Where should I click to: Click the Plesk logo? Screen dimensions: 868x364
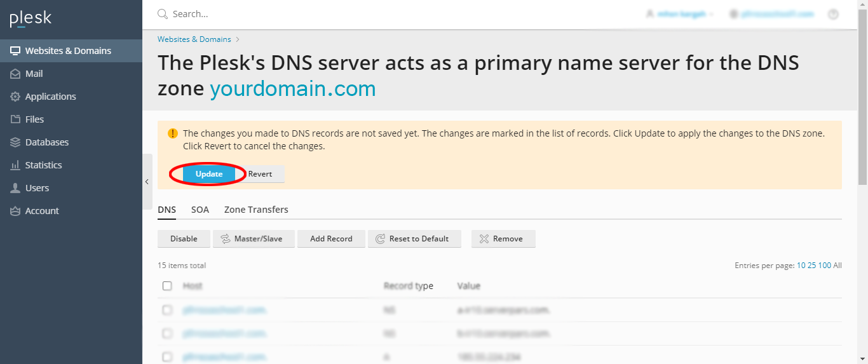(31, 19)
